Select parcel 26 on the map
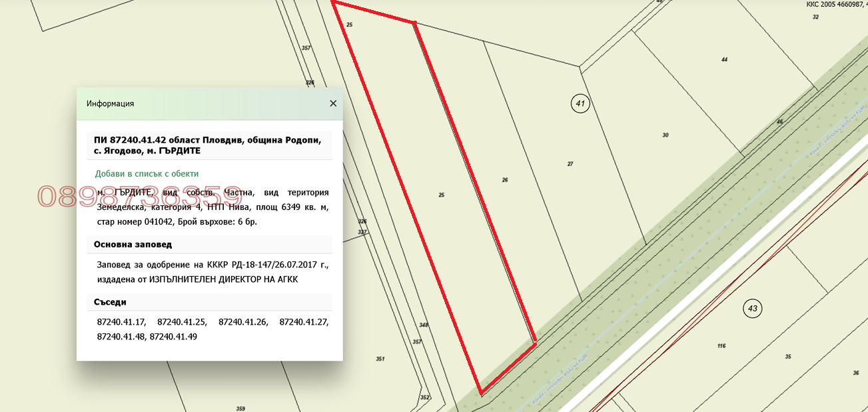 (505, 180)
